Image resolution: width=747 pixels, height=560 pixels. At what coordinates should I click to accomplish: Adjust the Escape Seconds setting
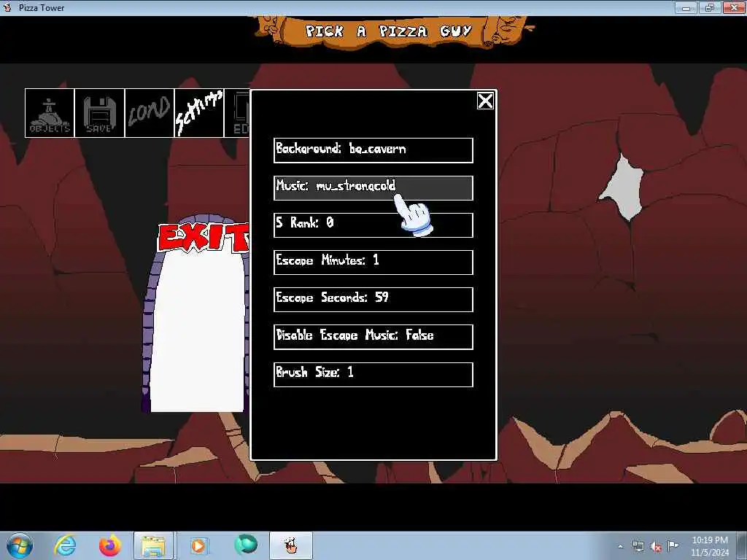(373, 300)
